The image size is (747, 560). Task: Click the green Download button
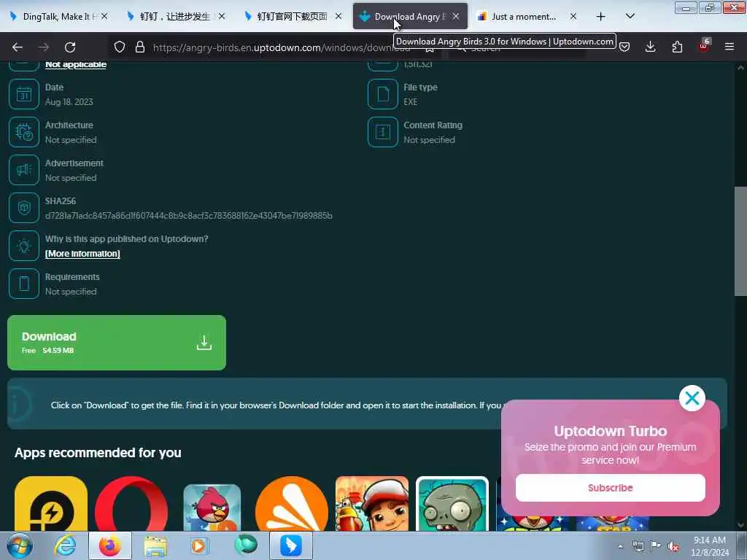[x=117, y=343]
